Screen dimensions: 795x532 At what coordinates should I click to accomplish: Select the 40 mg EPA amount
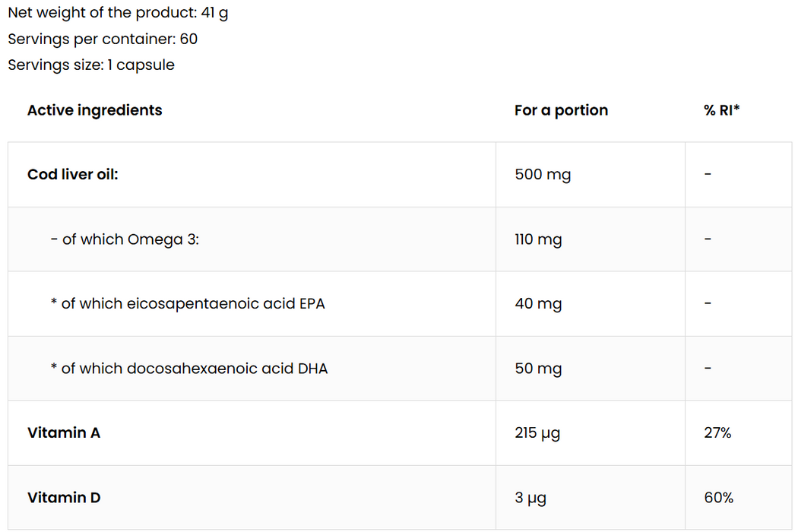tap(538, 304)
